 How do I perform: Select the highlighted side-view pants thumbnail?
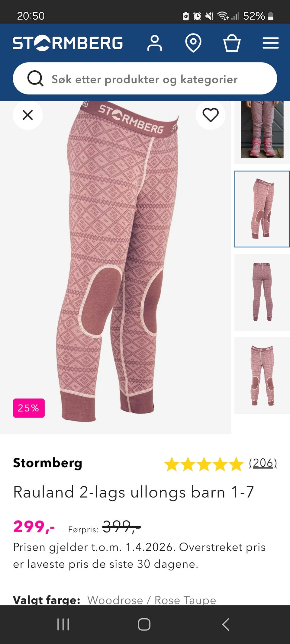262,209
